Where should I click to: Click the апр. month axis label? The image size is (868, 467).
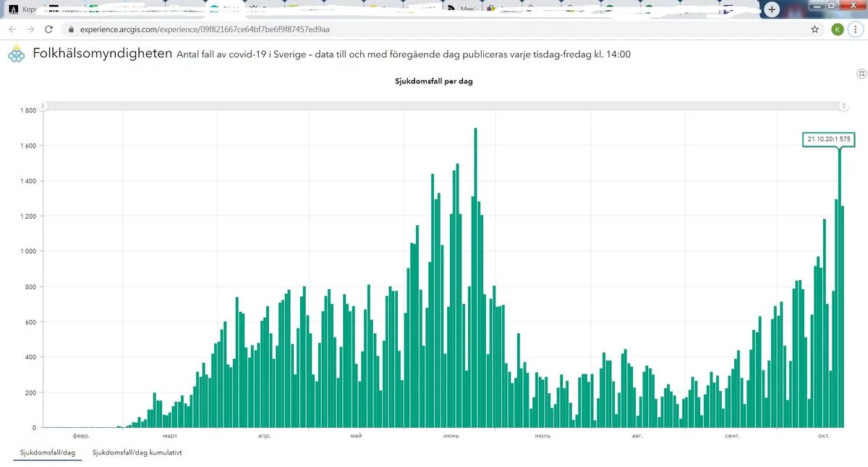pyautogui.click(x=265, y=436)
